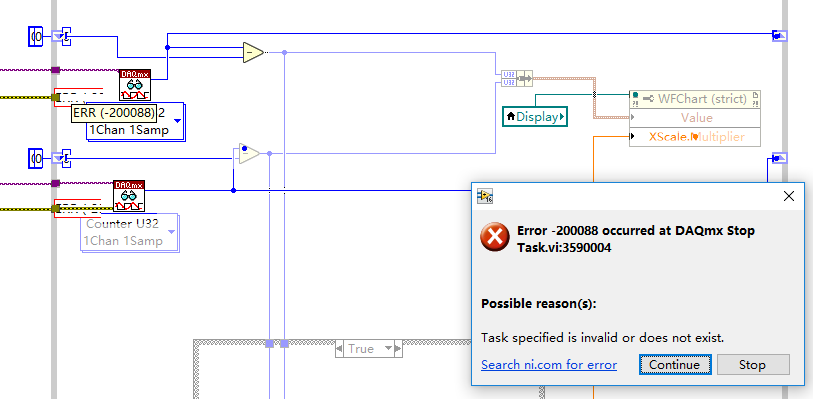Click the lower error wire tunnel
Viewport: 813px width, 399px height.
(55, 209)
